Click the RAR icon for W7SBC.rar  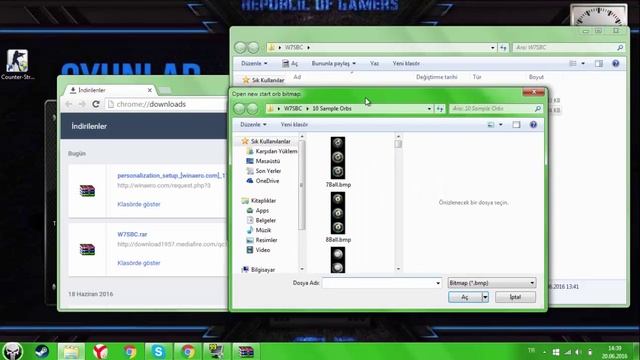(87, 249)
